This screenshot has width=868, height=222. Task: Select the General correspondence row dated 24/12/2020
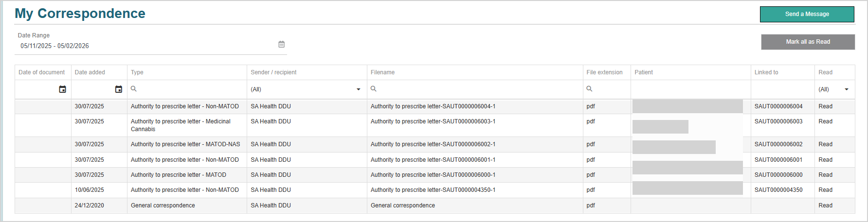click(x=163, y=205)
